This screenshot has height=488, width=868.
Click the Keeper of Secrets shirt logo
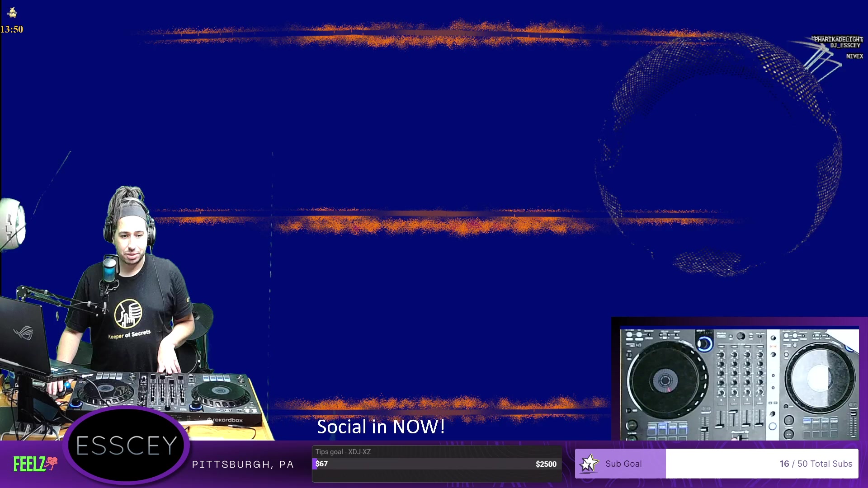pyautogui.click(x=128, y=314)
